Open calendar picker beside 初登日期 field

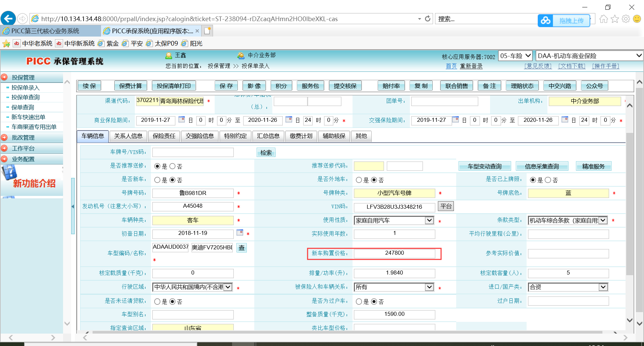[x=240, y=233]
